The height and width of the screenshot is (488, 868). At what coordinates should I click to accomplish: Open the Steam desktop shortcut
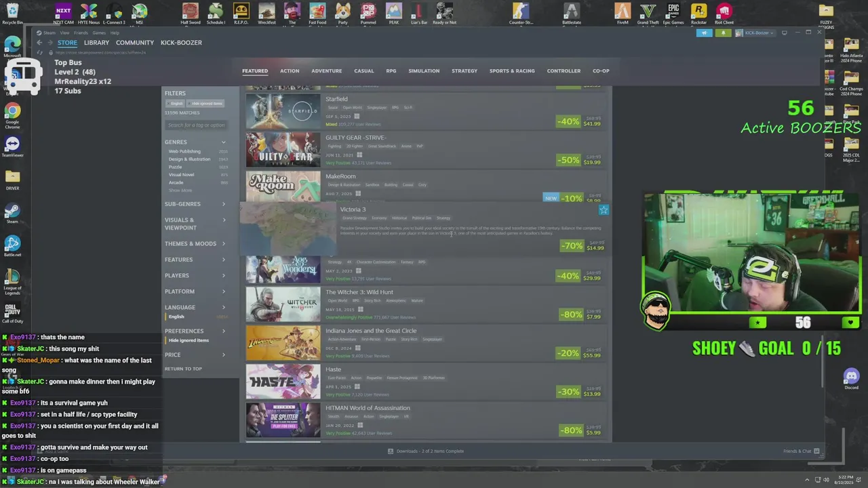point(12,213)
